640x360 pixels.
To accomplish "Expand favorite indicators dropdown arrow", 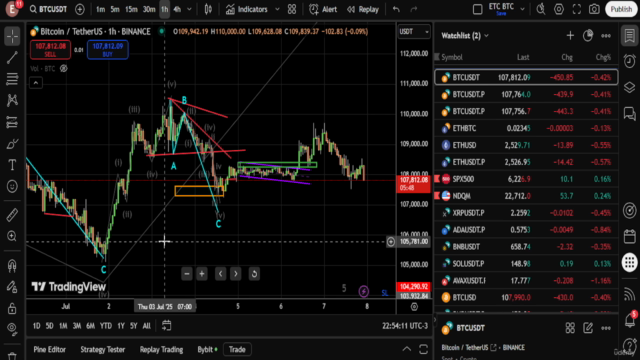I will click(x=277, y=9).
